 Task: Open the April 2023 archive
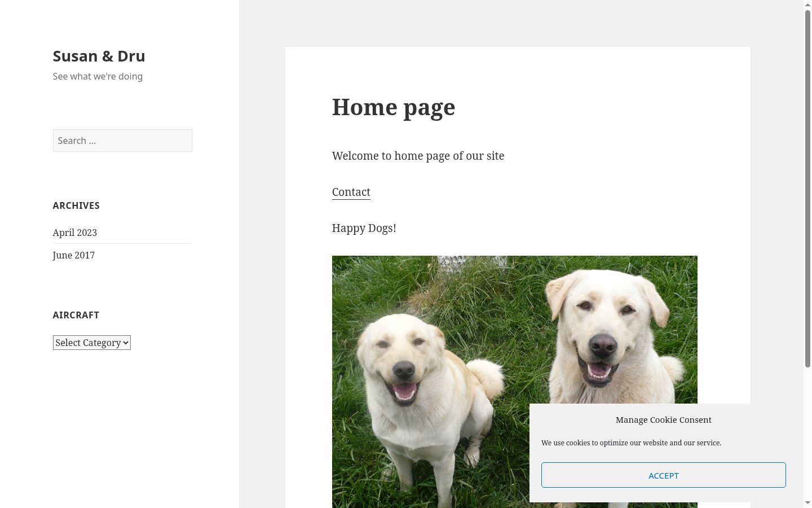click(75, 233)
